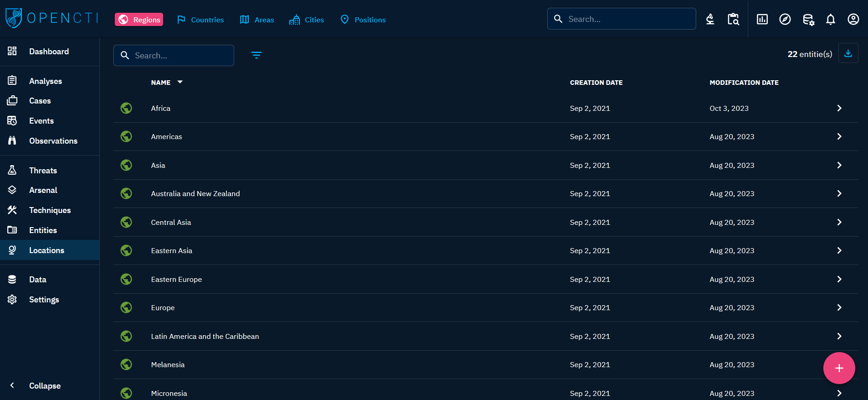Switch to the Countries tab

point(200,20)
